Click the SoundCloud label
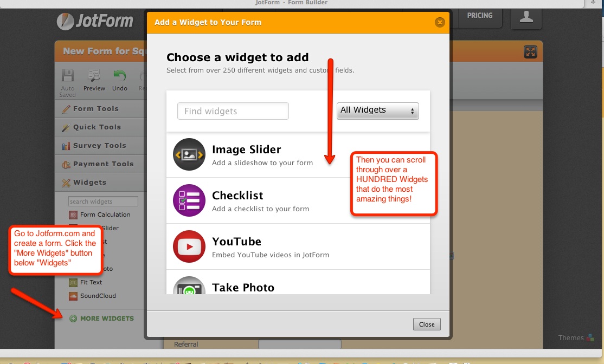This screenshot has width=604, height=364. (98, 296)
